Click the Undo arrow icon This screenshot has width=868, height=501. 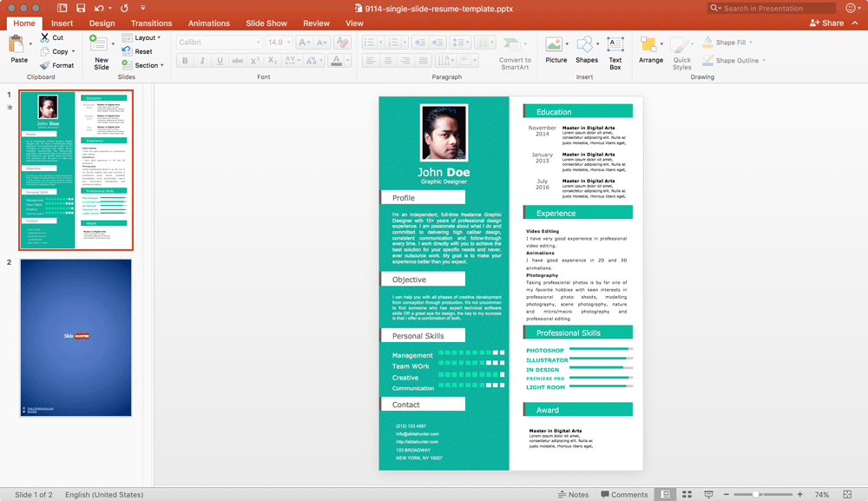point(99,8)
